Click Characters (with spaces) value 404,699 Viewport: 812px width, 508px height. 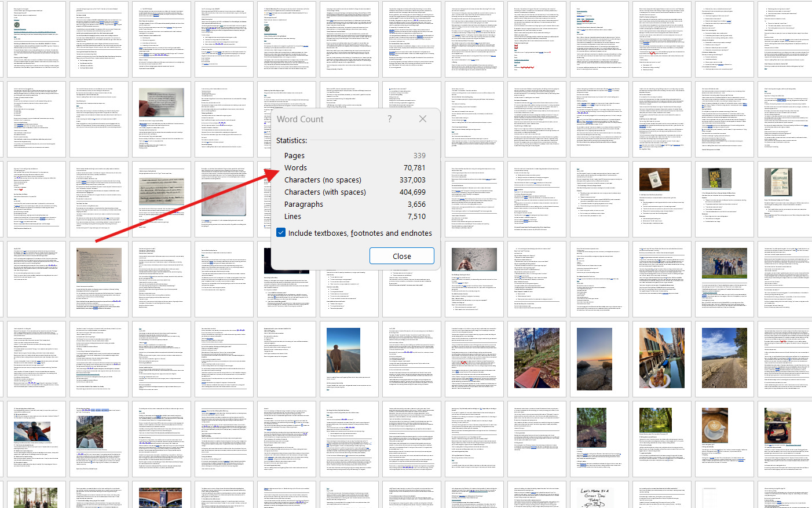[x=412, y=192]
